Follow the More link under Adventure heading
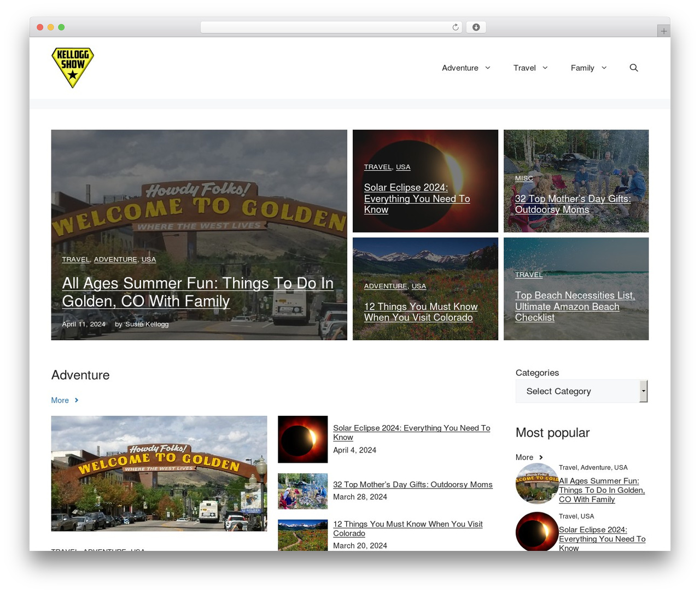The width and height of the screenshot is (700, 593). pos(65,400)
